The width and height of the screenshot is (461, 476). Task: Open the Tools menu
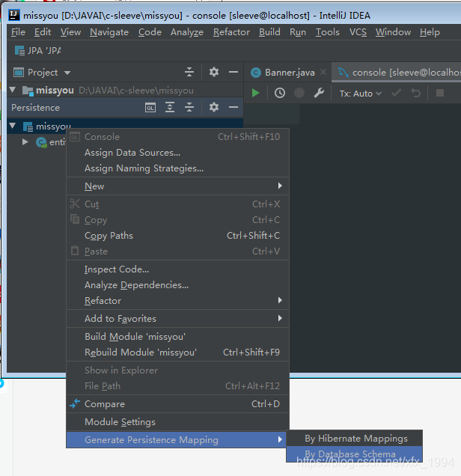point(328,32)
